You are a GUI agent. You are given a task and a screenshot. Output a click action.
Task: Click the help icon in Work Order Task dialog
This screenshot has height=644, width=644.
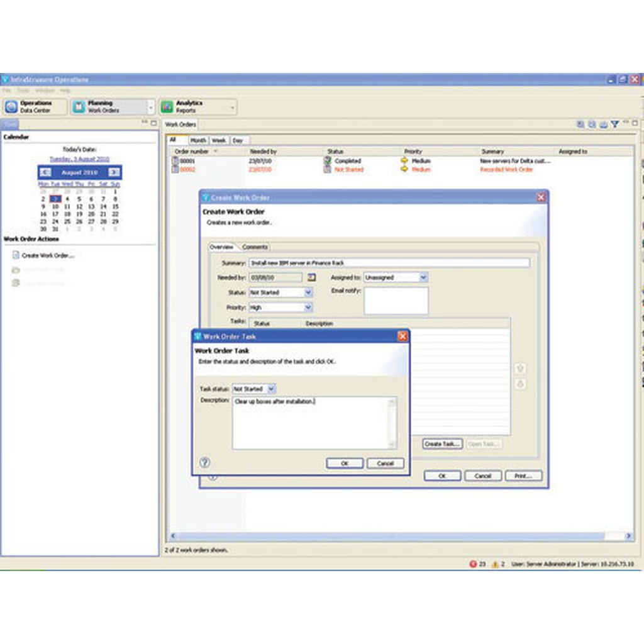point(204,463)
